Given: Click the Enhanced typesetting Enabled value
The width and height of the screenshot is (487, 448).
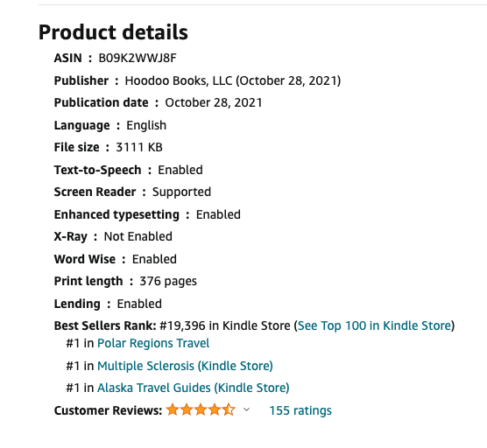Looking at the screenshot, I should click(218, 214).
